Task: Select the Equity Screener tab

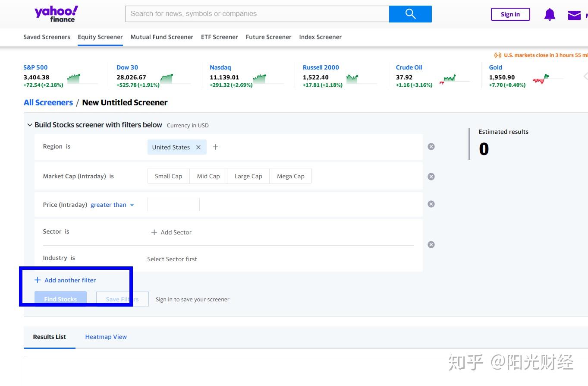Action: click(x=100, y=37)
